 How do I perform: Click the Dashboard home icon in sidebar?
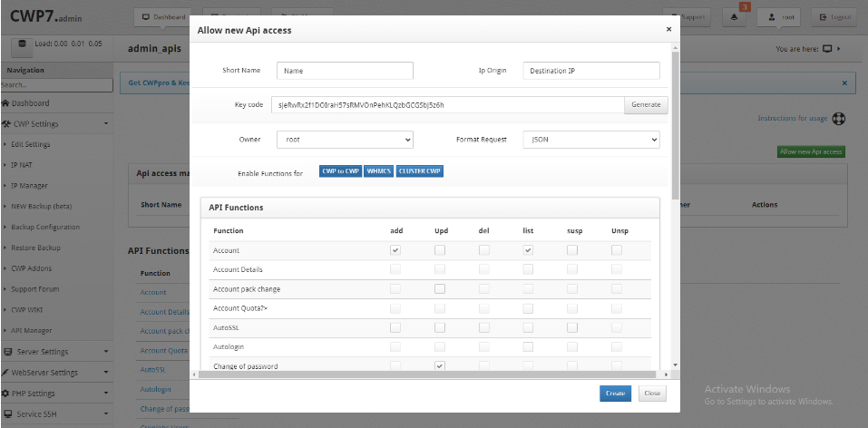(5, 103)
